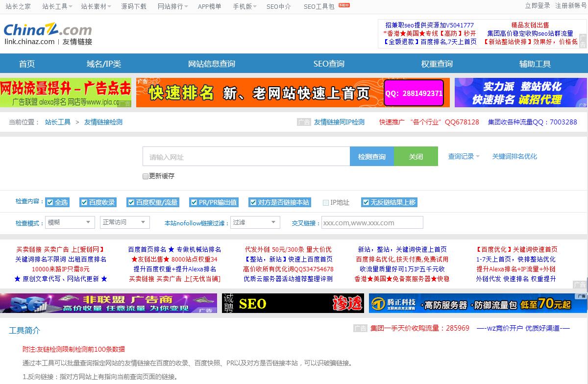Expand the 检查模式 模糊 dropdown
This screenshot has width=588, height=384.
click(70, 222)
